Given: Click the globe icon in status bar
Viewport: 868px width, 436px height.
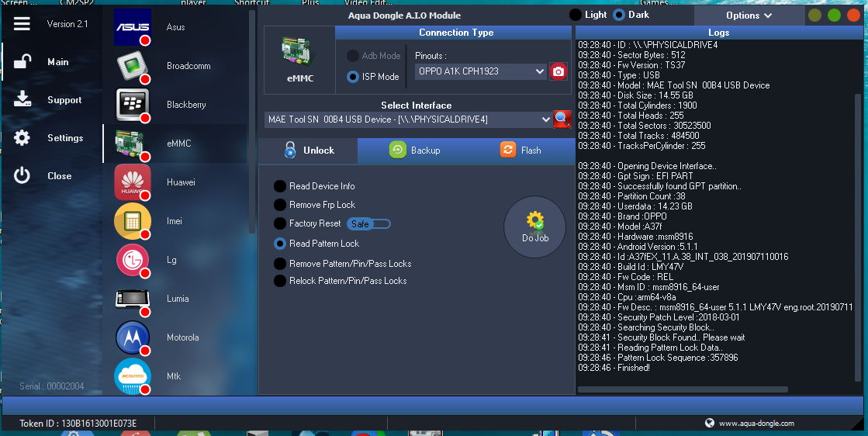Looking at the screenshot, I should [x=709, y=424].
